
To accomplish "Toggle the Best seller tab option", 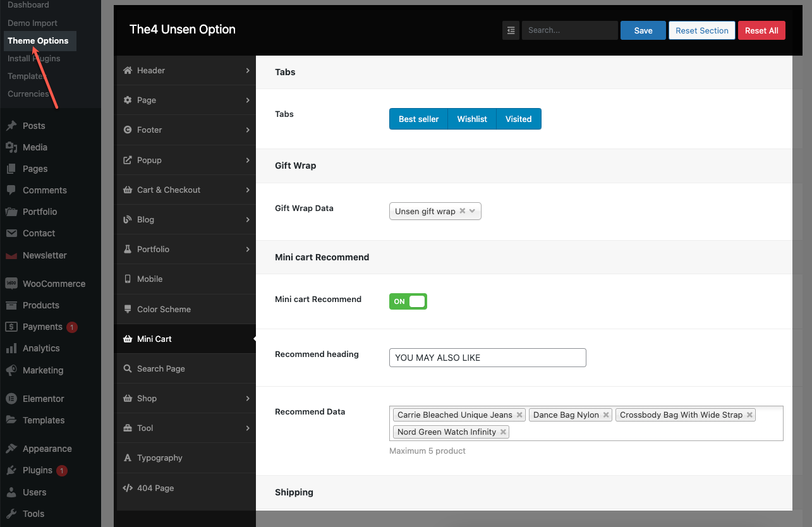I will pyautogui.click(x=418, y=119).
